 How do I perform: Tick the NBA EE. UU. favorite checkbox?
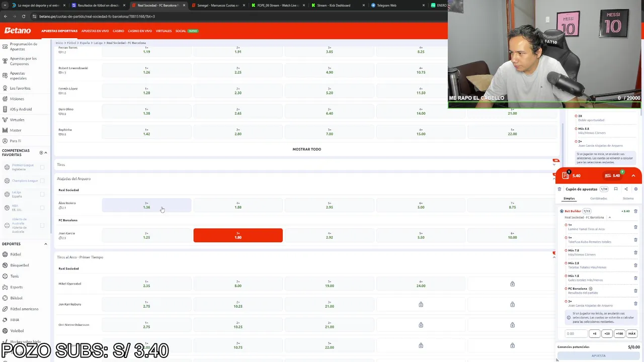pyautogui.click(x=42, y=208)
